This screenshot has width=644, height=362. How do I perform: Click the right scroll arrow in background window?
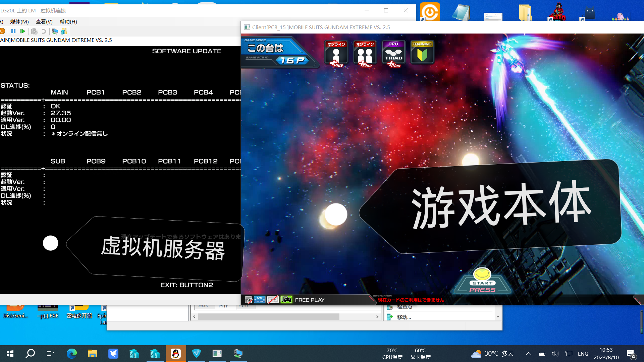coord(377,317)
